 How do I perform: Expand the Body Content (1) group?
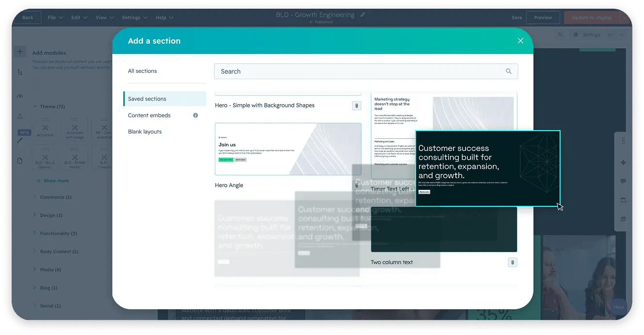(55, 251)
